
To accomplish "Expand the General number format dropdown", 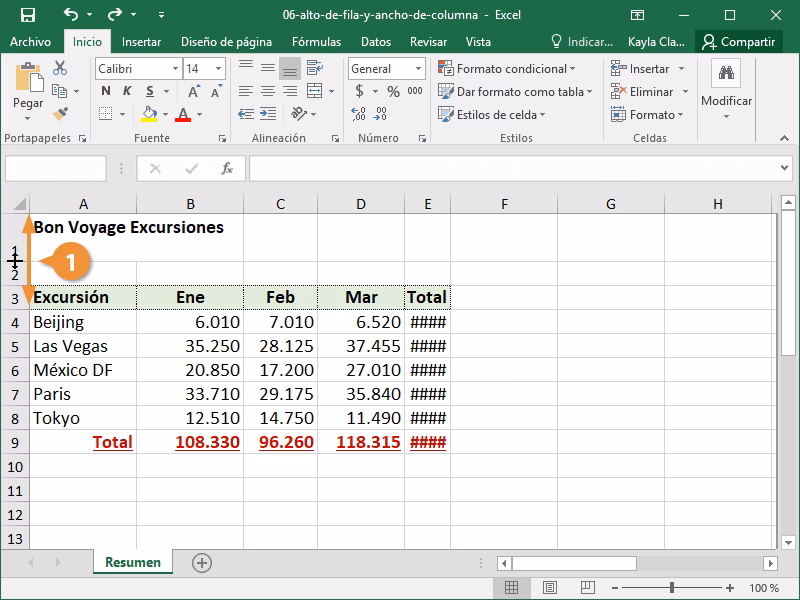I will point(418,68).
